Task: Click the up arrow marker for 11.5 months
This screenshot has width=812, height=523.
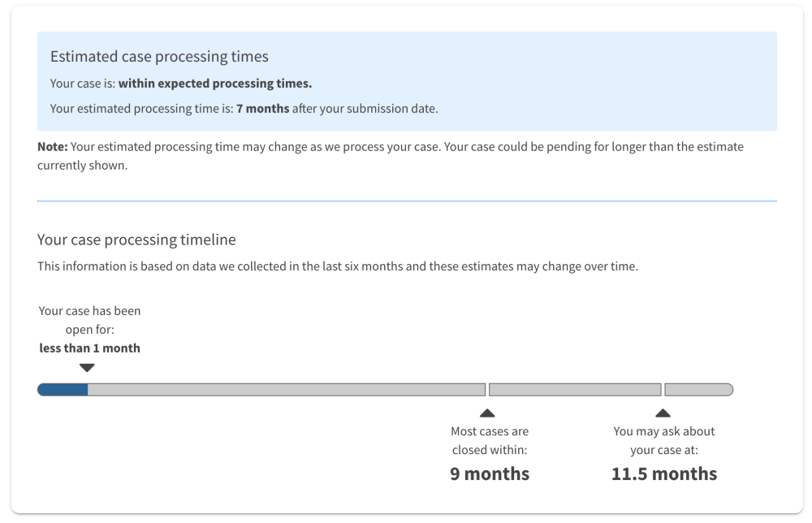Action: 663,413
